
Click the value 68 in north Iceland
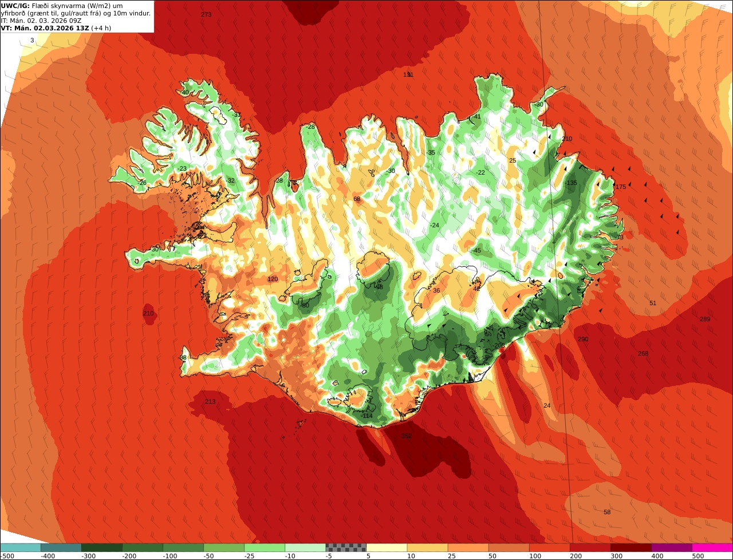point(357,199)
